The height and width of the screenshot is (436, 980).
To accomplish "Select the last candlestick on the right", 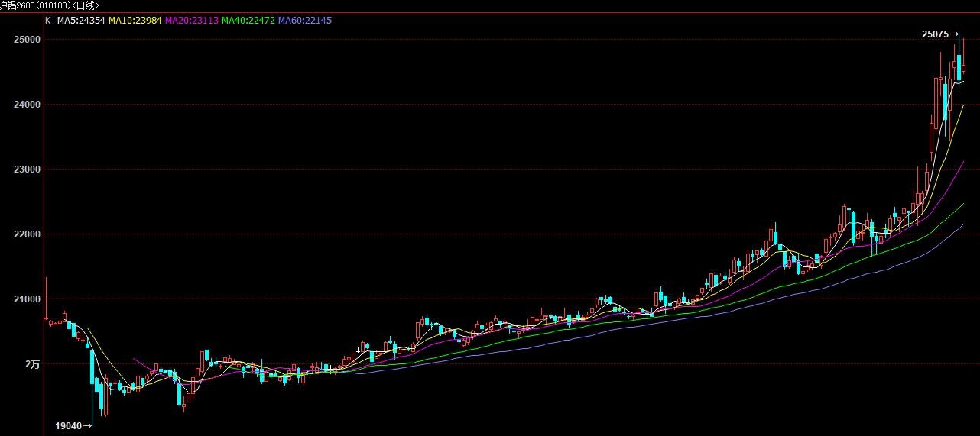I will click(x=963, y=68).
